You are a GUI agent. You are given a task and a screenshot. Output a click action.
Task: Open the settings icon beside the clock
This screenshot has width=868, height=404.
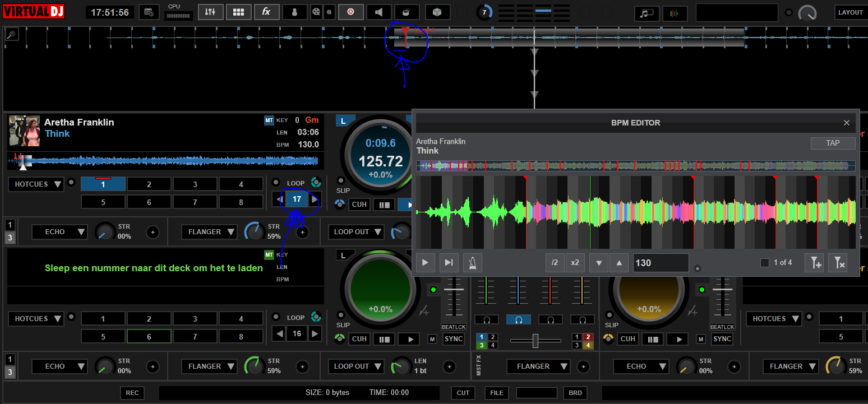pos(149,12)
